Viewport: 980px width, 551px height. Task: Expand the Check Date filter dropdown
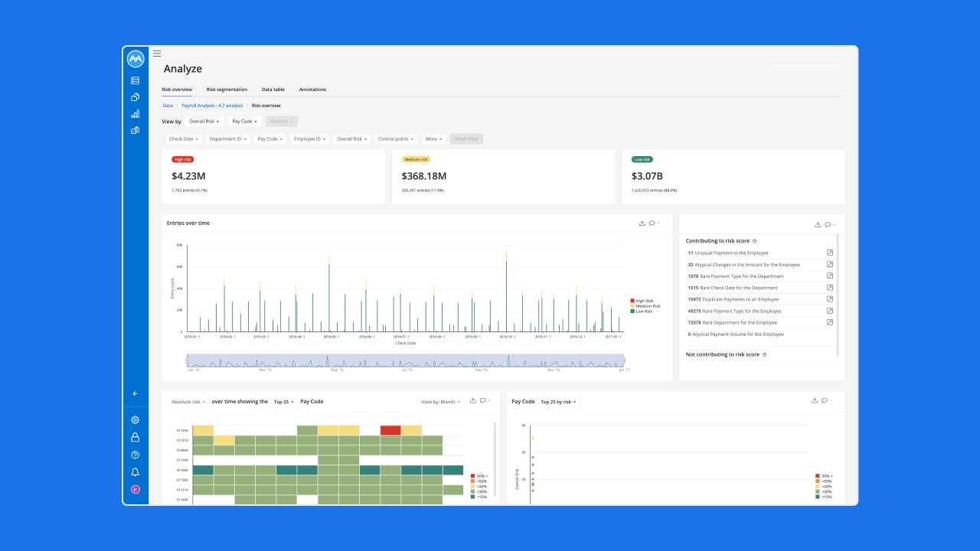tap(184, 139)
